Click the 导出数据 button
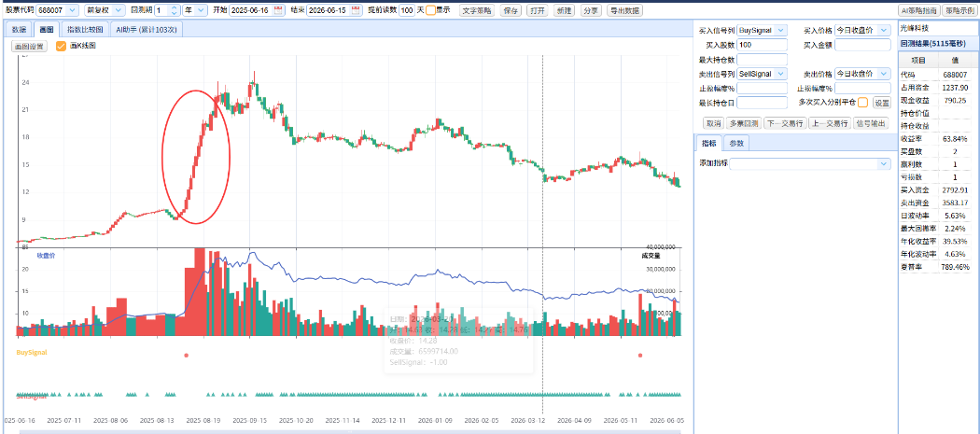Image resolution: width=980 pixels, height=434 pixels. (x=623, y=10)
